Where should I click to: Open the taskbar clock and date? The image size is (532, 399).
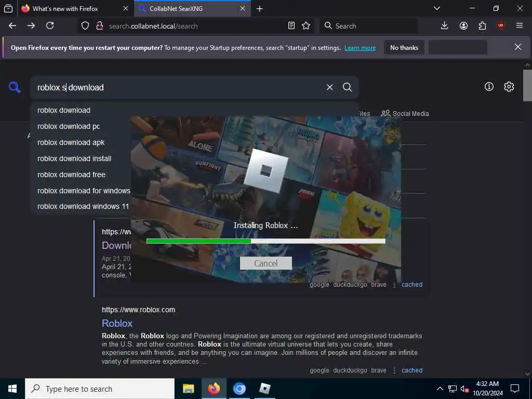487,389
